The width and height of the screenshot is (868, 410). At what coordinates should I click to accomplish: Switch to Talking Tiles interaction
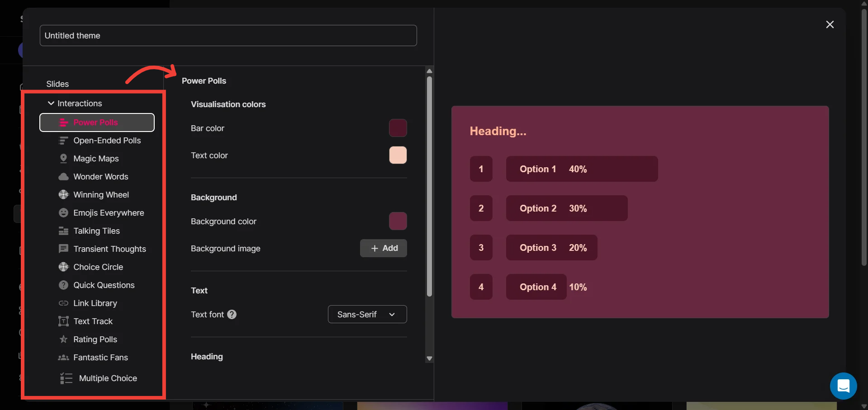tap(96, 231)
